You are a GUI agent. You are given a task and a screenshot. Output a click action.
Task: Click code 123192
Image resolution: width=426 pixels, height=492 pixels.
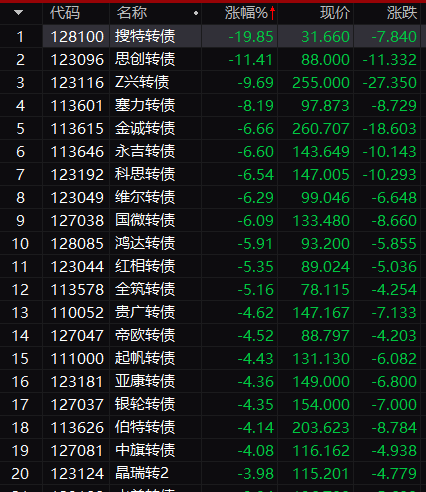[x=77, y=175]
